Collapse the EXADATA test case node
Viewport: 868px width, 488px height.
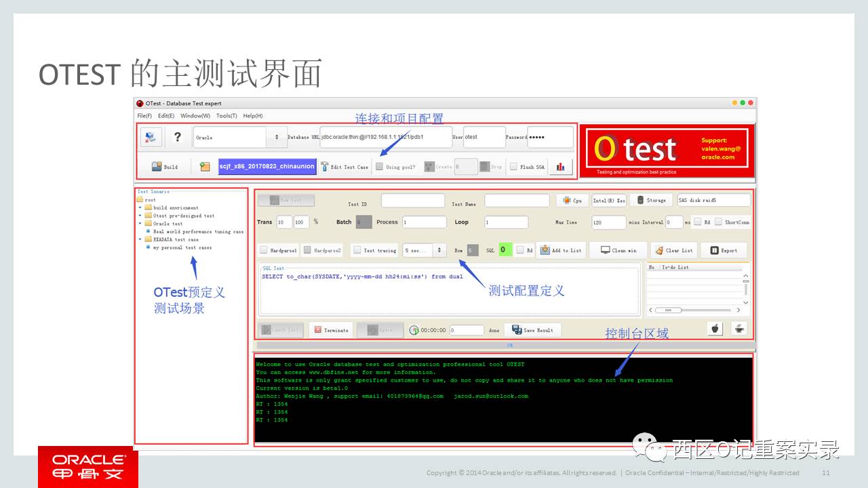(x=140, y=239)
